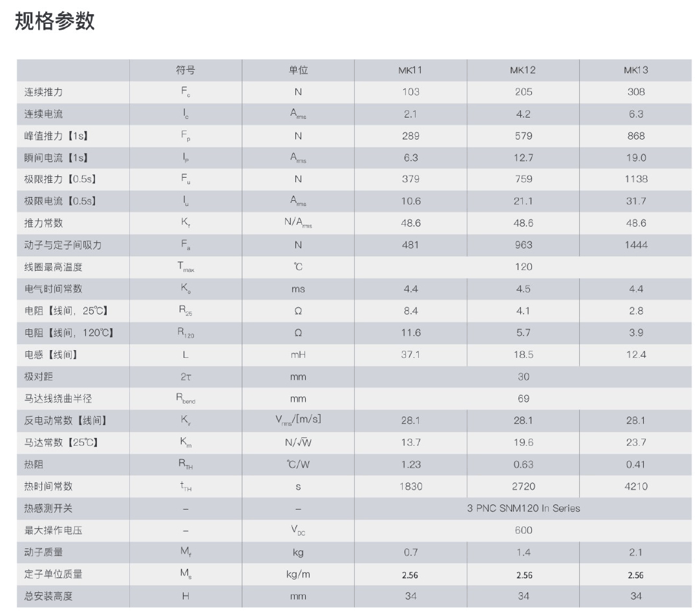Select the N/√W unit cell
700x613 pixels.
(x=298, y=442)
